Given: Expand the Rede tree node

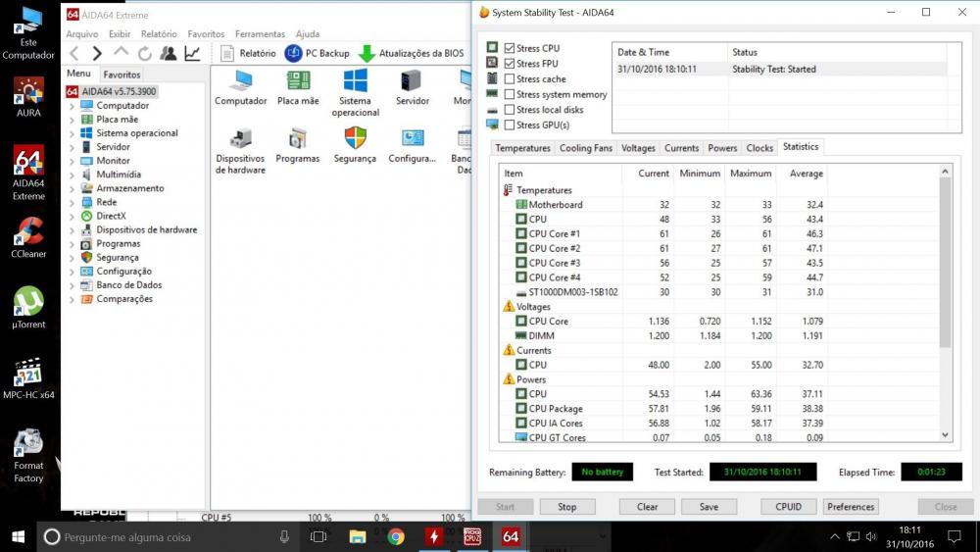Looking at the screenshot, I should 73,202.
